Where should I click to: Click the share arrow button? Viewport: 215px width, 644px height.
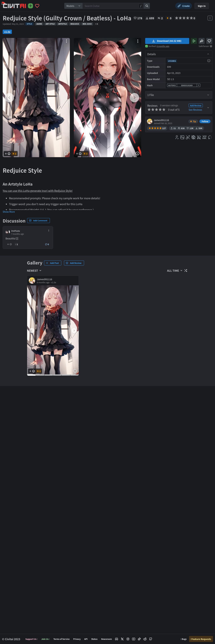click(x=201, y=41)
